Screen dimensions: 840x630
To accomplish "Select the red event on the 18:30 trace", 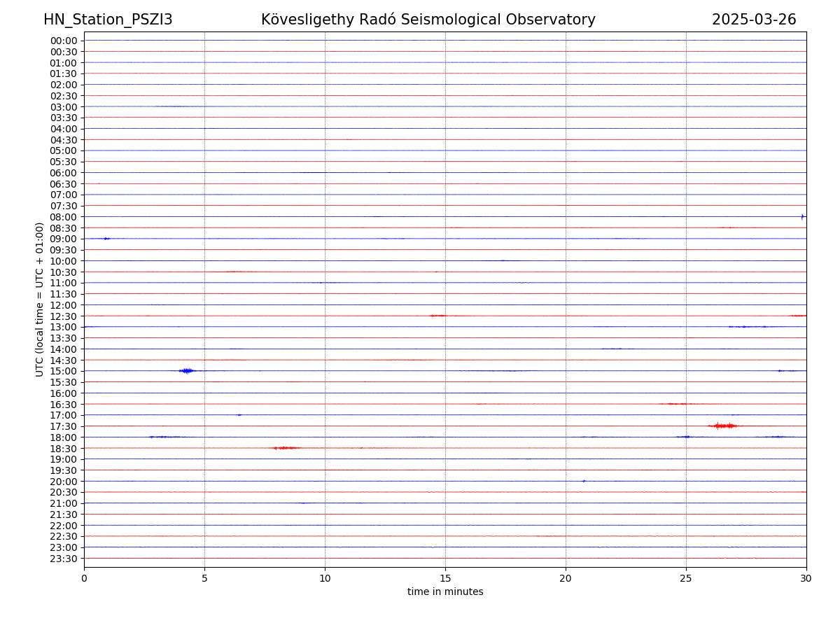I will pyautogui.click(x=285, y=448).
